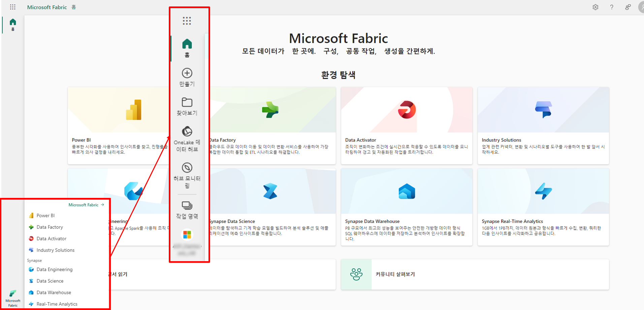Open the Data Activator card title
The width and height of the screenshot is (644, 310).
coord(360,140)
